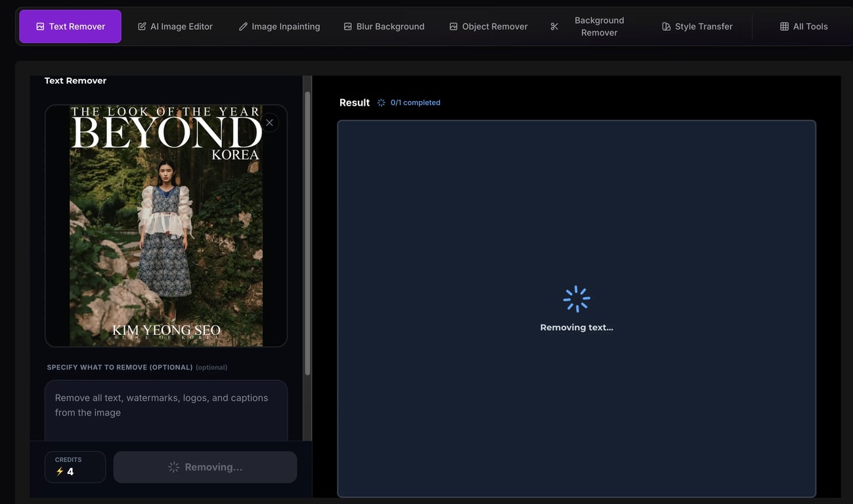The width and height of the screenshot is (853, 504).
Task: Click the 'Removing text...' message
Action: tap(577, 327)
